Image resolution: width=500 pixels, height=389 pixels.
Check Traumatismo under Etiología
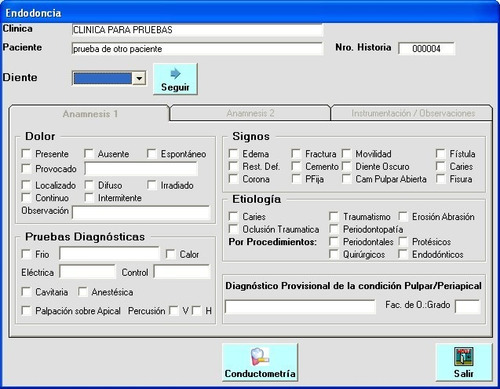334,217
